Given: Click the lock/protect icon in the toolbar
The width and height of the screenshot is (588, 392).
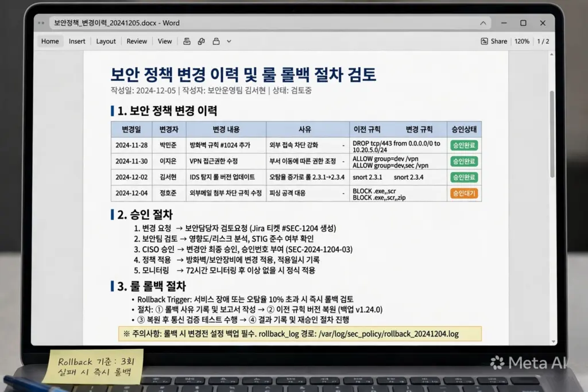Looking at the screenshot, I should (216, 41).
